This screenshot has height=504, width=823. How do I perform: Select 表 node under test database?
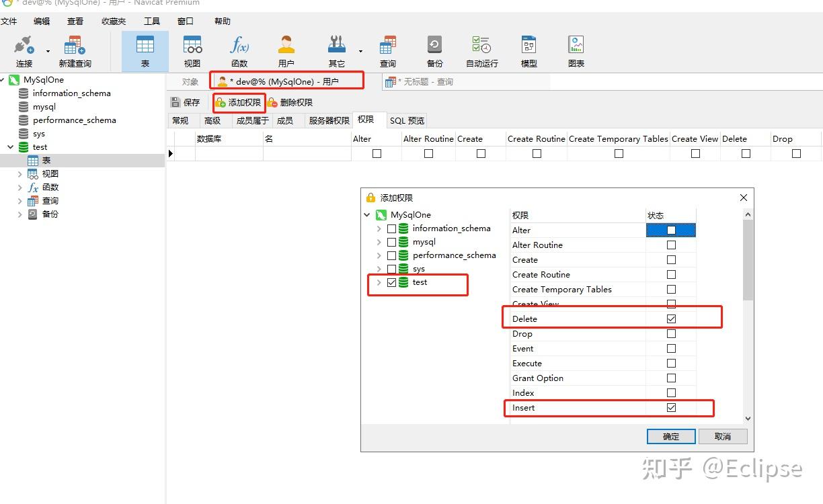pyautogui.click(x=46, y=161)
